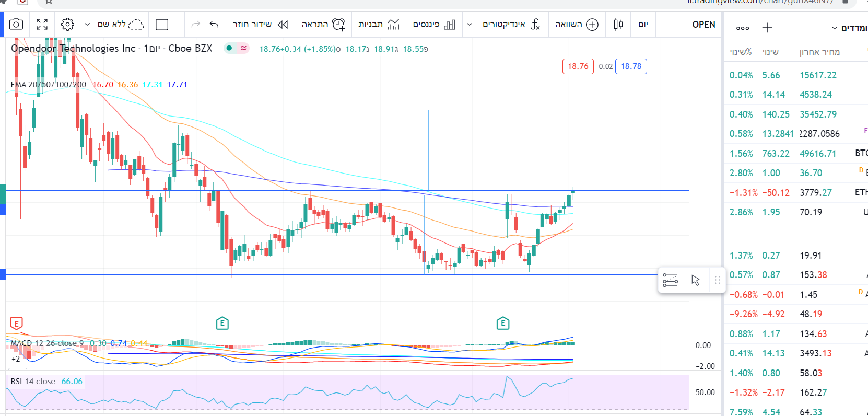
Task: Click the redo arrow icon
Action: pos(196,25)
